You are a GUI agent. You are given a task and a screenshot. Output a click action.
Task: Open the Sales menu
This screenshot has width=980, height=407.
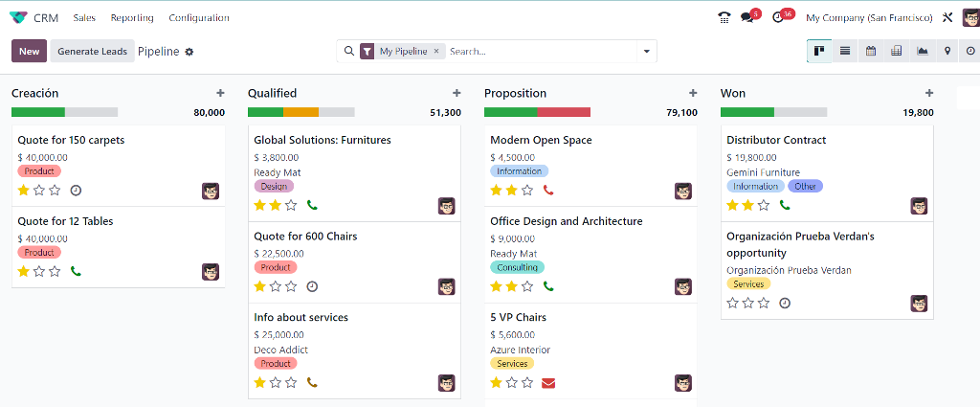tap(84, 17)
